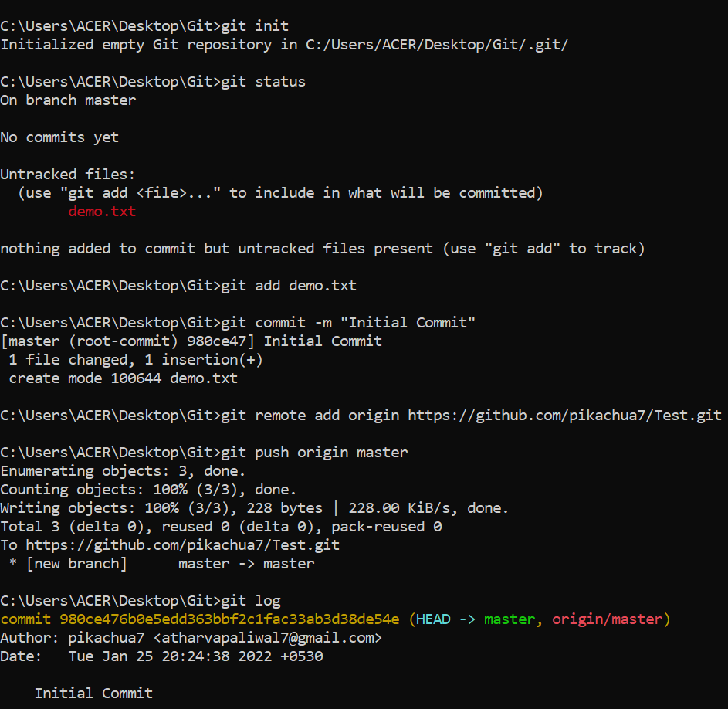The height and width of the screenshot is (709, 728).
Task: Click the 'No commits yet' status line
Action: pyautogui.click(x=59, y=137)
